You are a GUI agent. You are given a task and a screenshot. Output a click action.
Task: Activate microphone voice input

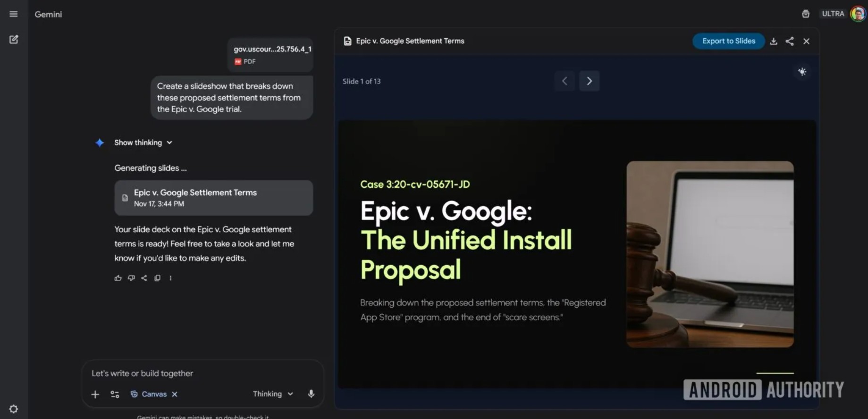point(311,394)
